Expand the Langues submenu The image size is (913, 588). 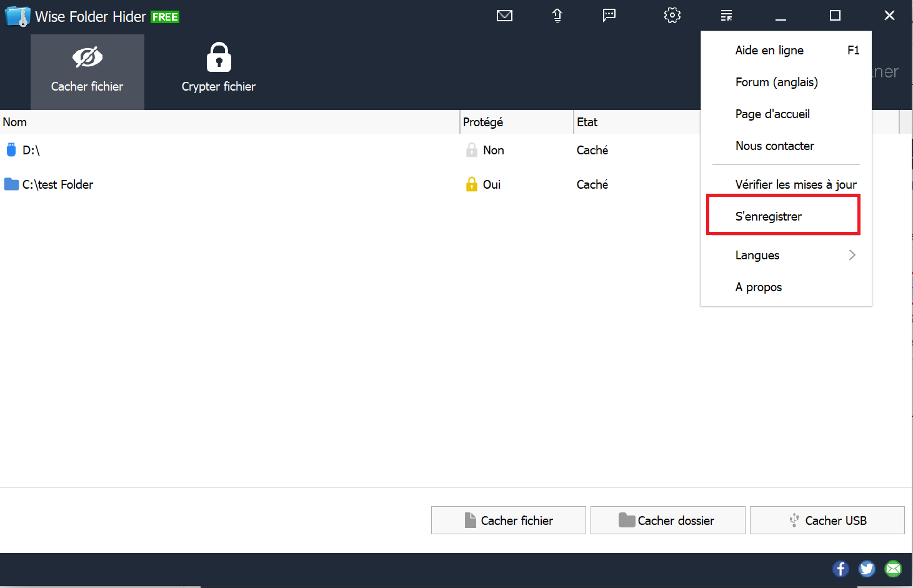click(786, 255)
